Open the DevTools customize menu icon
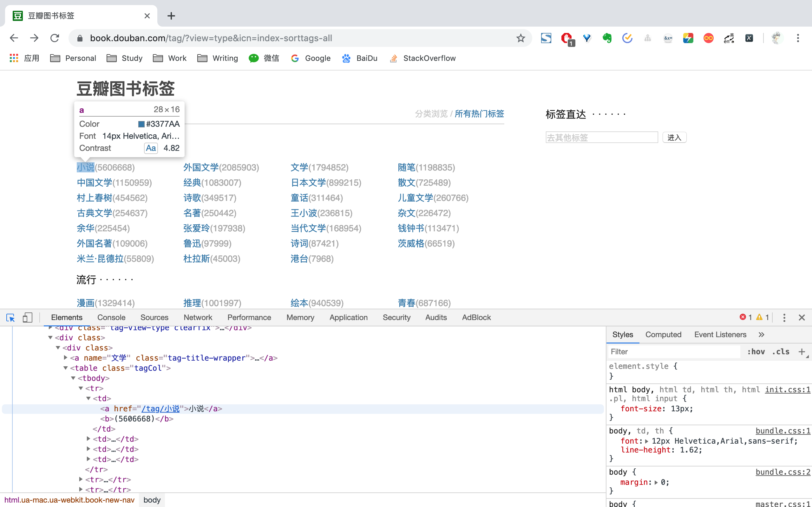This screenshot has height=507, width=812. point(784,317)
